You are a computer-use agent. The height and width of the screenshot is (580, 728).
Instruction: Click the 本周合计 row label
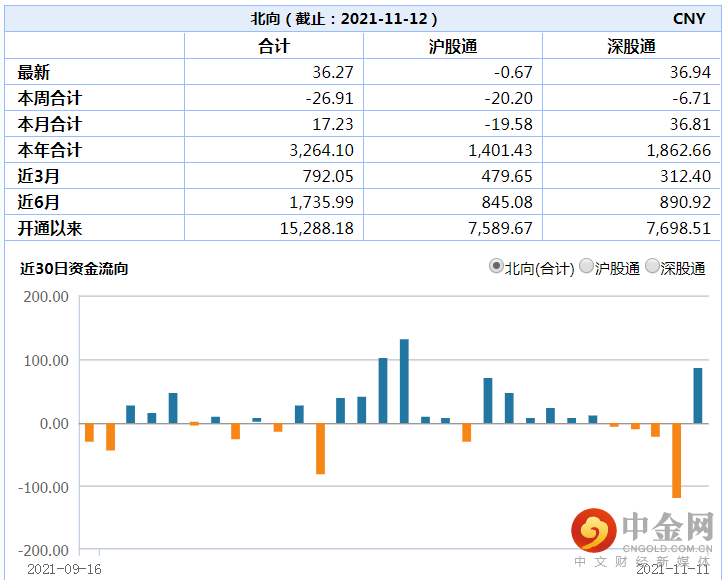(x=50, y=98)
